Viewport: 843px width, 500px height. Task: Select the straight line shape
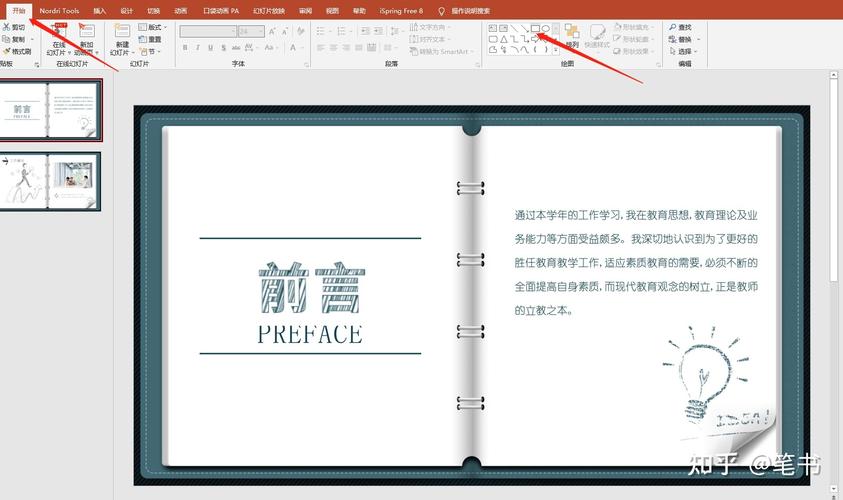click(x=514, y=28)
